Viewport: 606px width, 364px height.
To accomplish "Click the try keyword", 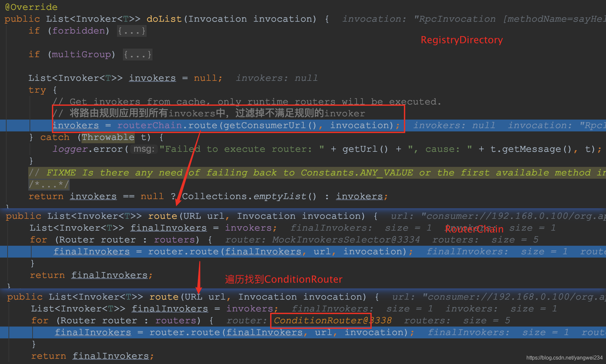I will (37, 90).
